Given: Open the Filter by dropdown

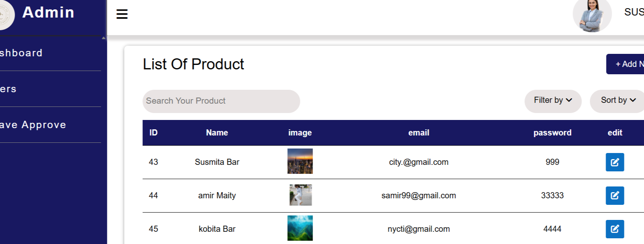Looking at the screenshot, I should click(x=553, y=101).
